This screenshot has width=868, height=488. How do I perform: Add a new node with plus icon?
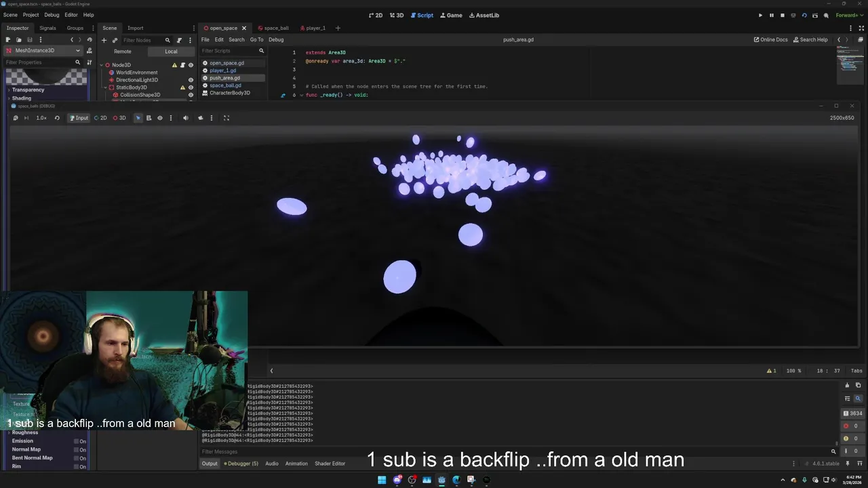104,40
